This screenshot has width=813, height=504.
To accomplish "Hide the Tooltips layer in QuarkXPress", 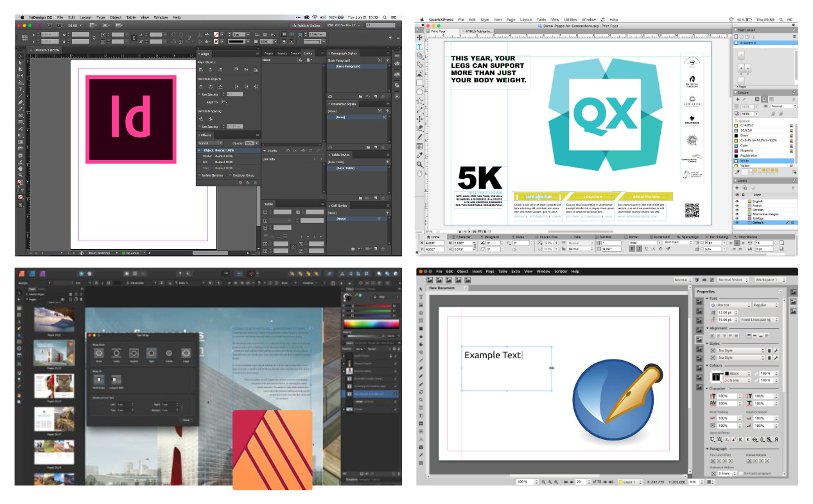I will pos(737,218).
